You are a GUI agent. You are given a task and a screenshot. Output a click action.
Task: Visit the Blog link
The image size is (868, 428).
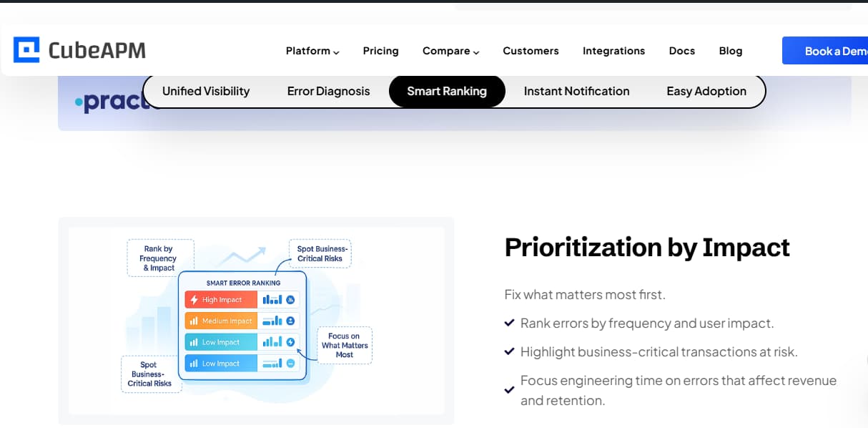click(730, 51)
